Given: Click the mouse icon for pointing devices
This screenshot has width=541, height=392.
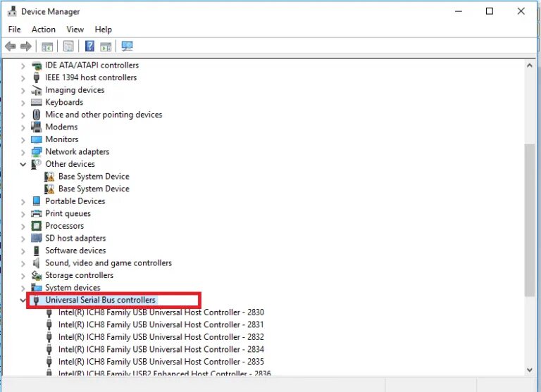Looking at the screenshot, I should click(x=36, y=115).
